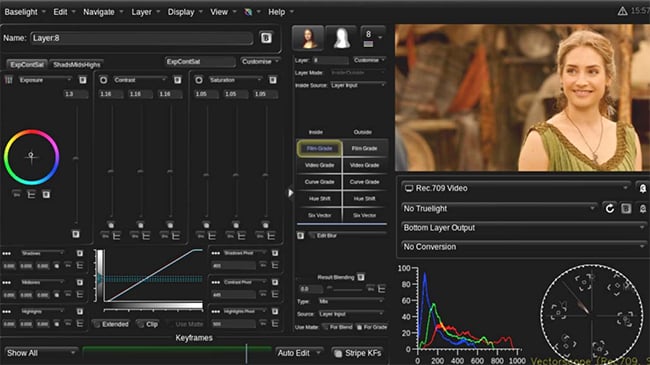Click the reset icon next to Exposure
Viewport: 650px width, 365px height.
(x=83, y=80)
